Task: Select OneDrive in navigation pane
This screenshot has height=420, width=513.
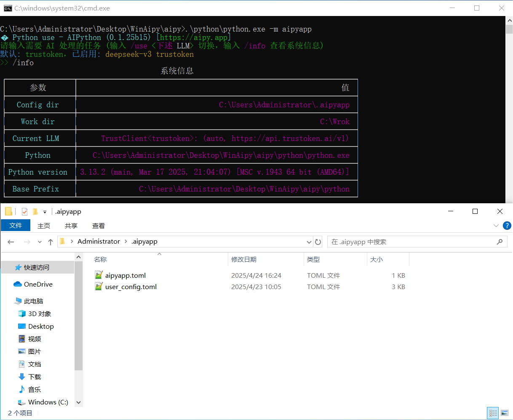Action: tap(37, 284)
